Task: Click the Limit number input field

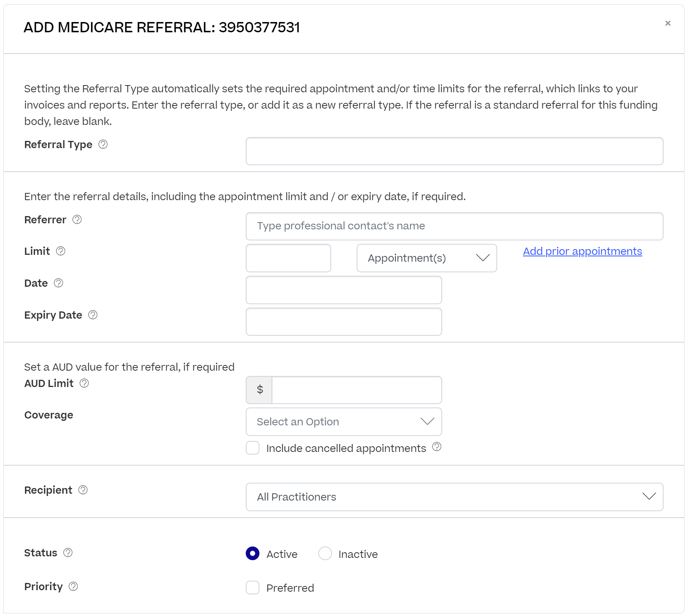Action: [x=289, y=258]
